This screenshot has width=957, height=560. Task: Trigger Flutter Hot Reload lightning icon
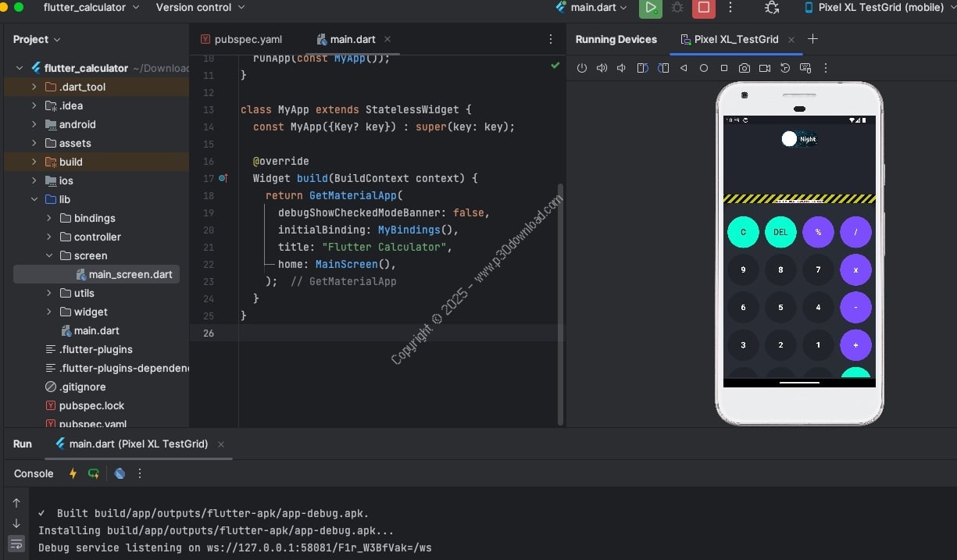coord(73,473)
